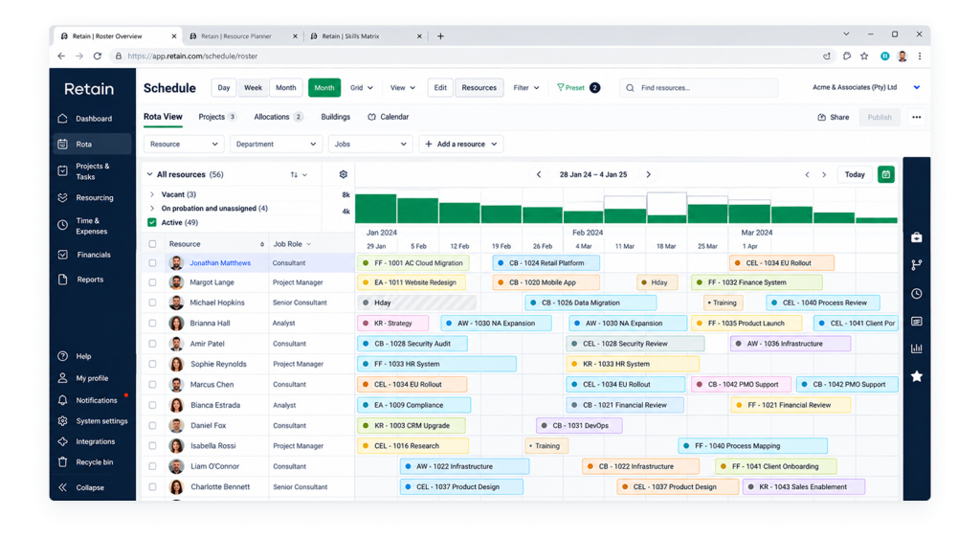Open the three-dots more options menu
This screenshot has width=980, height=538.
coord(916,117)
